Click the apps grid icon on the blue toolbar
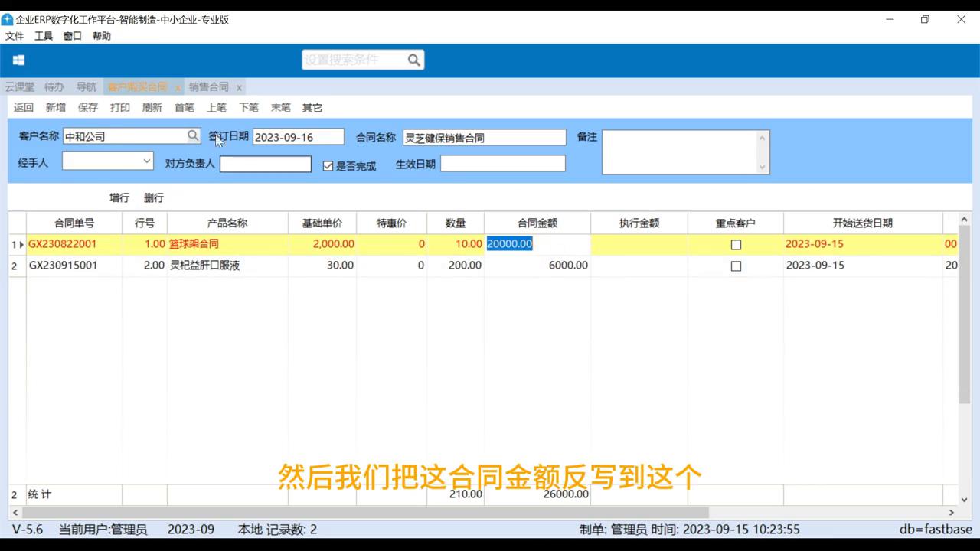The height and width of the screenshot is (551, 980). [18, 59]
